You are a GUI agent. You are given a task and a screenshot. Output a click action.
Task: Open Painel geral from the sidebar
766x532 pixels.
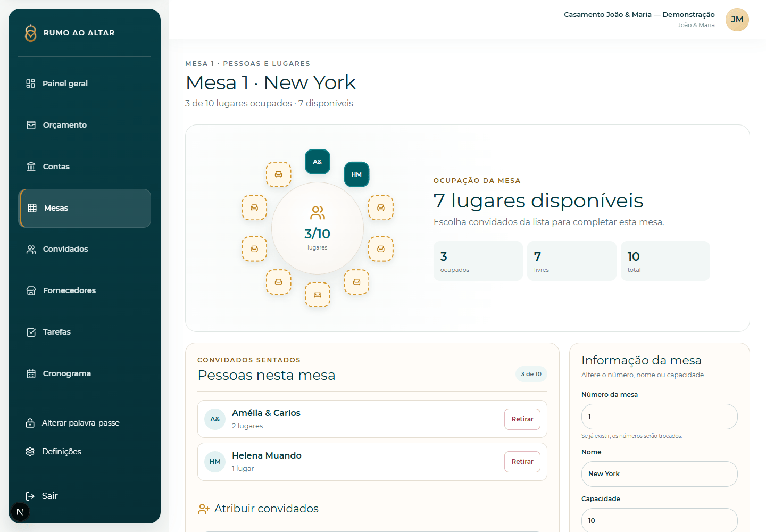pos(85,84)
